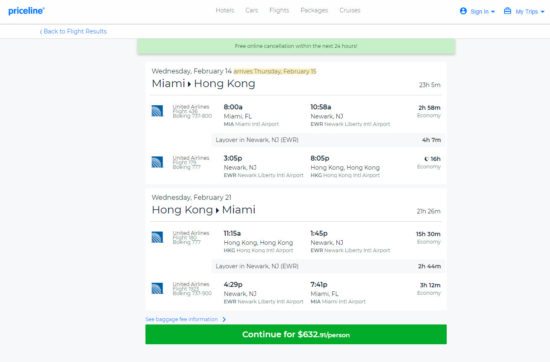550x362 pixels.
Task: Click 'Miami ▸ Hong Kong' heading
Action: click(x=203, y=83)
